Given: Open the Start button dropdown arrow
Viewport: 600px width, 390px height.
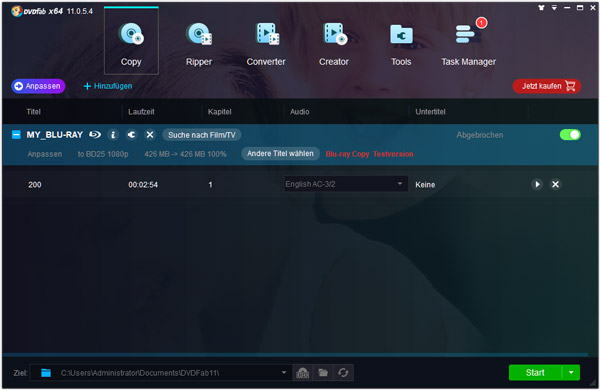Looking at the screenshot, I should tap(571, 372).
